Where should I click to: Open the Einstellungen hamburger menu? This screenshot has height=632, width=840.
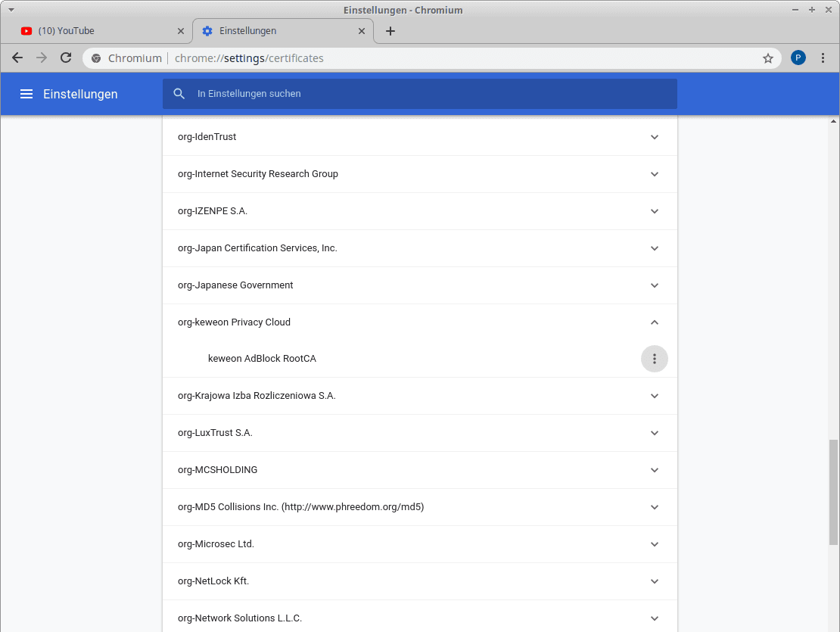coord(26,95)
